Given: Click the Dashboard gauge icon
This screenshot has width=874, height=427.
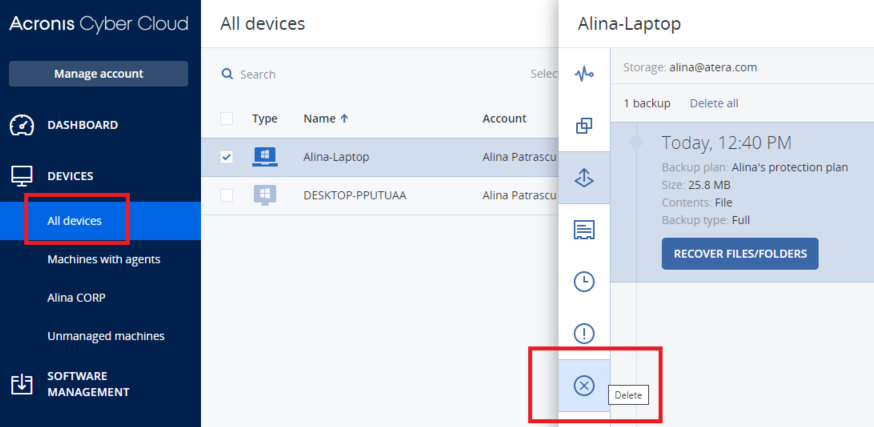Looking at the screenshot, I should [x=22, y=125].
